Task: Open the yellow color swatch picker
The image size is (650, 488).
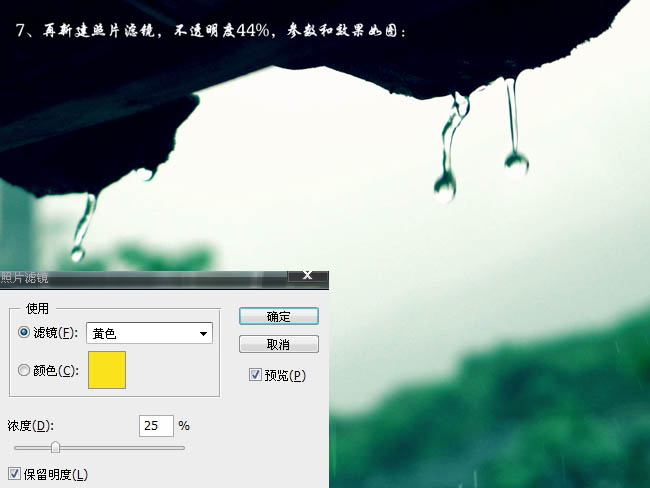Action: click(107, 369)
